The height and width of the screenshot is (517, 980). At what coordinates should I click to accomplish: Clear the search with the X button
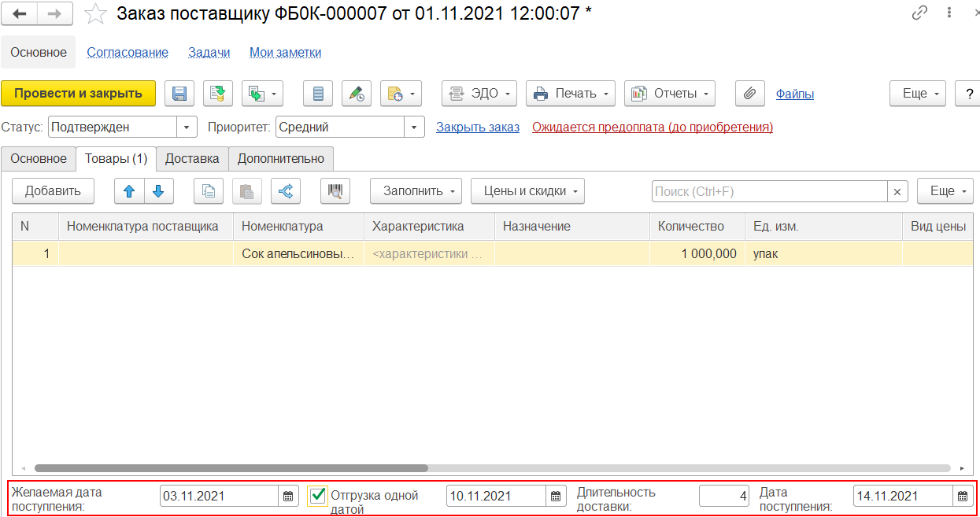pyautogui.click(x=898, y=191)
